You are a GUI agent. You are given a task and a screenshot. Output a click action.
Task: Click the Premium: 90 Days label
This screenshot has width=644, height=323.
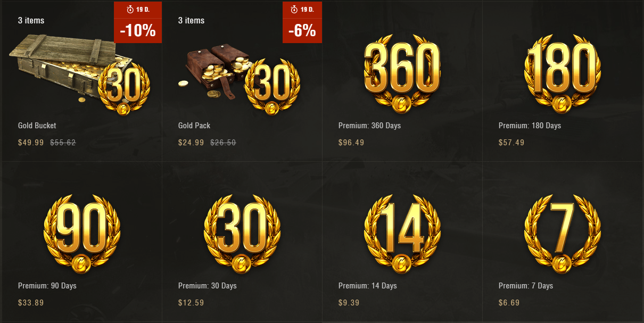click(47, 286)
